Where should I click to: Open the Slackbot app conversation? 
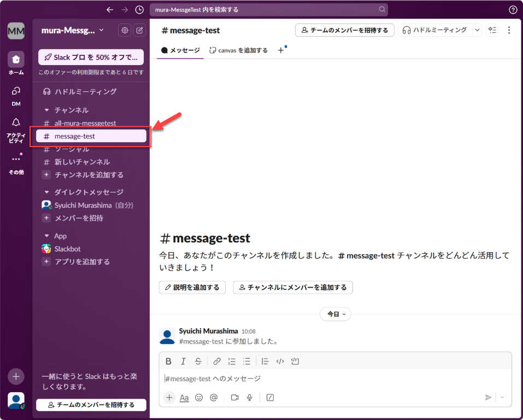point(91,249)
